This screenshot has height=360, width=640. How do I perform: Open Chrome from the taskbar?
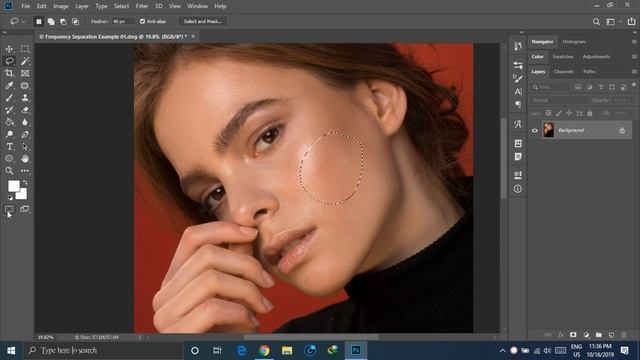264,351
